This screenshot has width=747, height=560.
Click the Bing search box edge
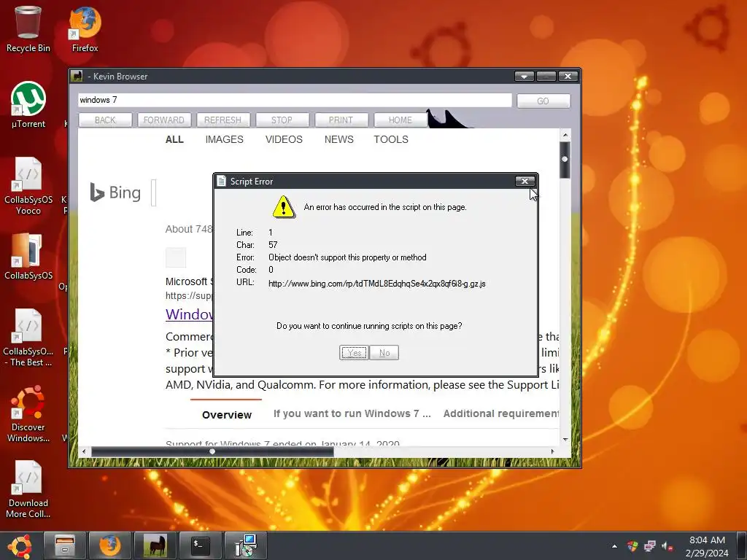pos(154,192)
